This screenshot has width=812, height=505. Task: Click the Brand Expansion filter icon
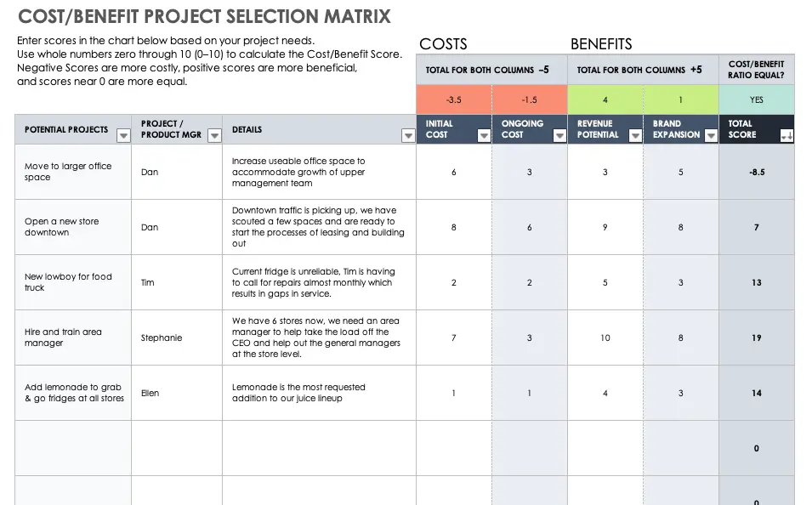point(711,134)
